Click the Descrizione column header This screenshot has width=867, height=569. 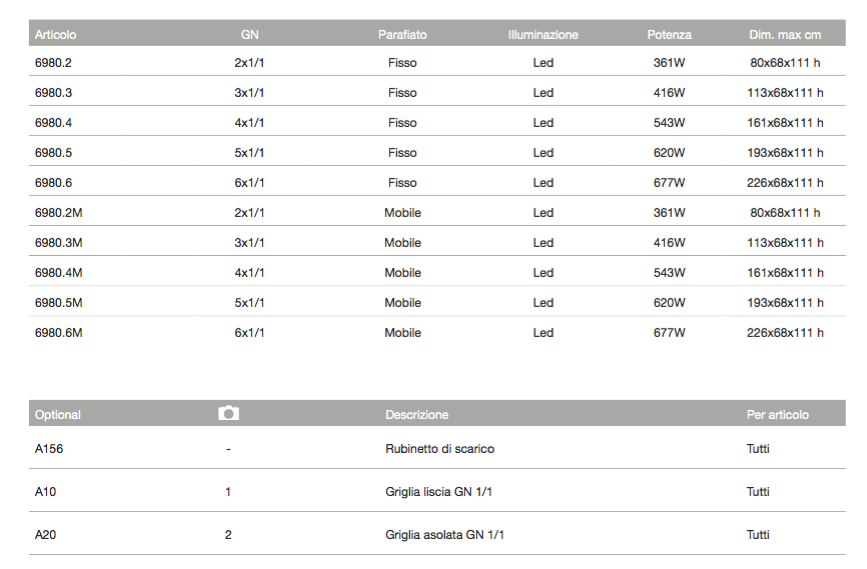click(x=416, y=414)
